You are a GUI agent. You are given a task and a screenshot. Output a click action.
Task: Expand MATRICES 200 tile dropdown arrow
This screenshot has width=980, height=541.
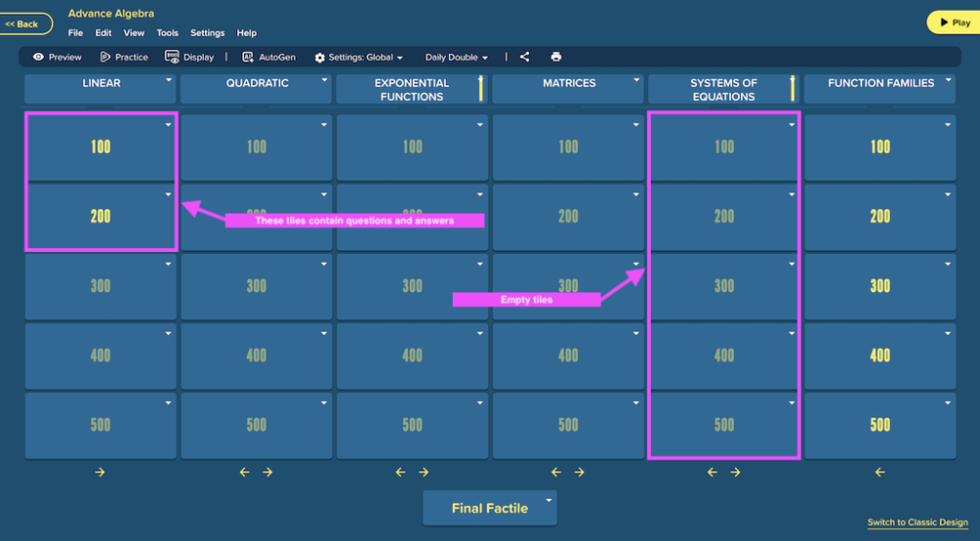[636, 194]
